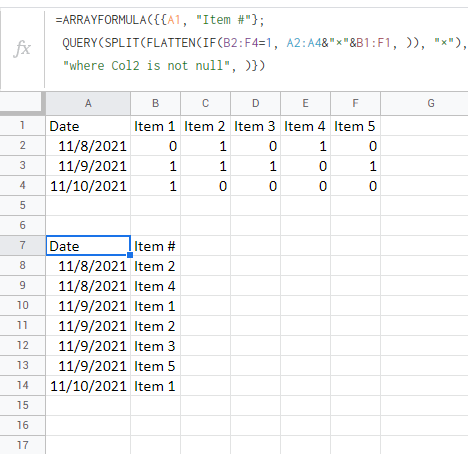The width and height of the screenshot is (468, 454).
Task: Select row 7 header
Action: point(22,246)
